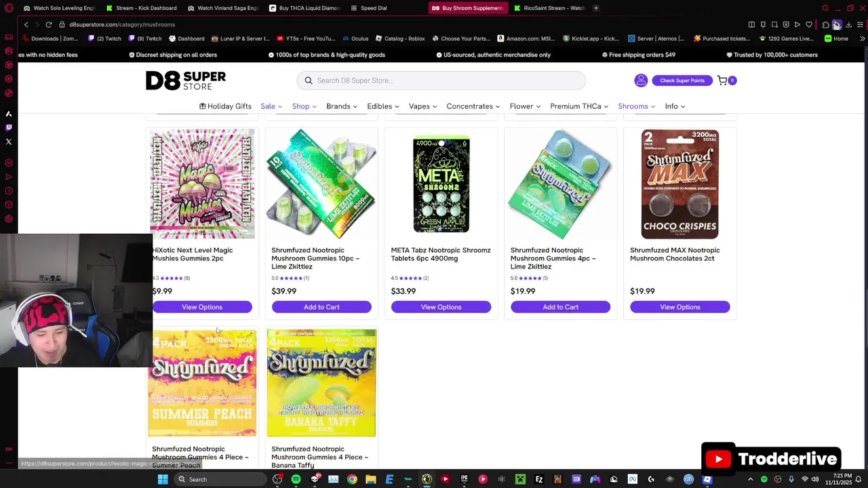This screenshot has width=868, height=488.
Task: Open the bookmark heart icon
Action: click(x=809, y=24)
